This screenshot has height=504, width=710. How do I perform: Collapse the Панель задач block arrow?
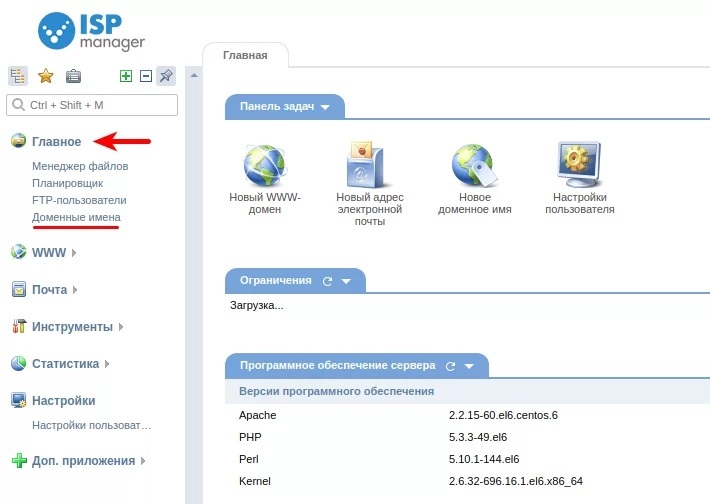[x=325, y=107]
